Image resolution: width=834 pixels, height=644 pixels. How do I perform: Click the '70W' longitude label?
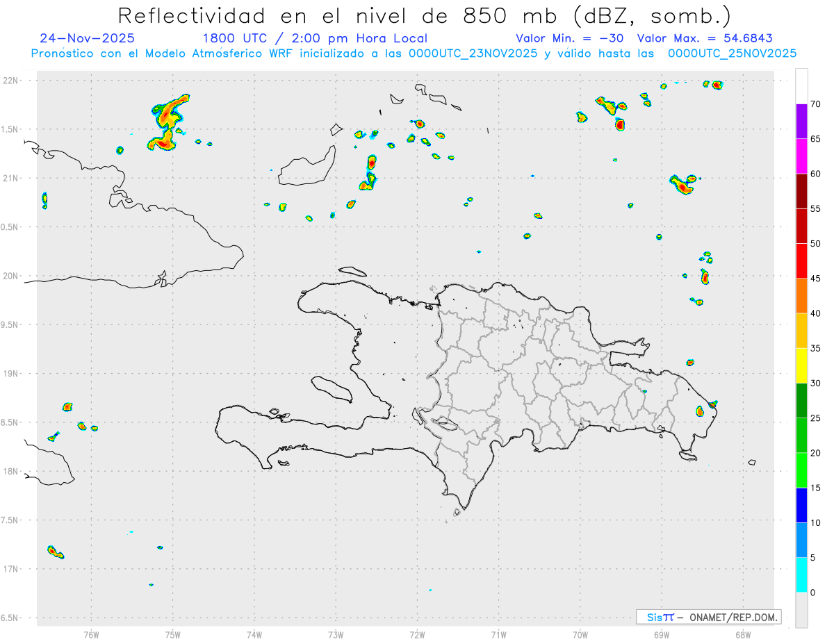(x=580, y=634)
